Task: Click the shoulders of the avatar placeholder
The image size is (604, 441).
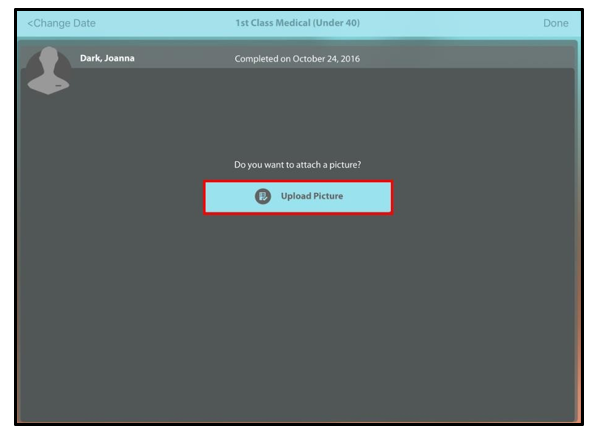Action: click(50, 85)
